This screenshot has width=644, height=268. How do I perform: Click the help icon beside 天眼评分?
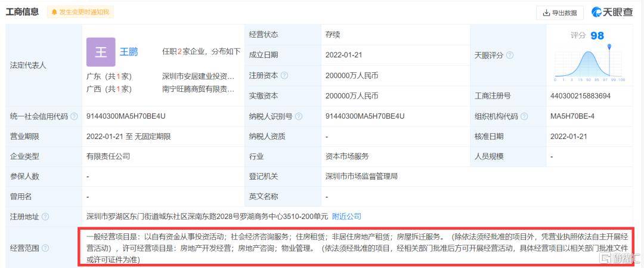pos(510,56)
